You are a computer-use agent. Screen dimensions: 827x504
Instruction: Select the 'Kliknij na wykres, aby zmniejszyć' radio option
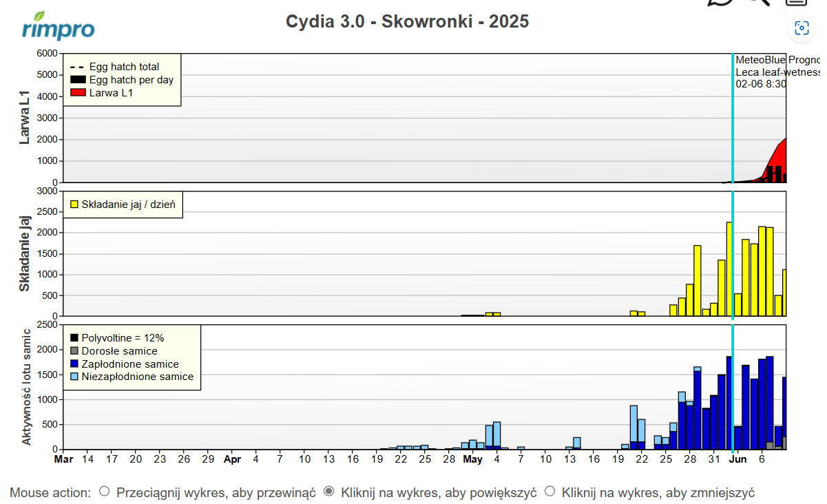tap(550, 492)
